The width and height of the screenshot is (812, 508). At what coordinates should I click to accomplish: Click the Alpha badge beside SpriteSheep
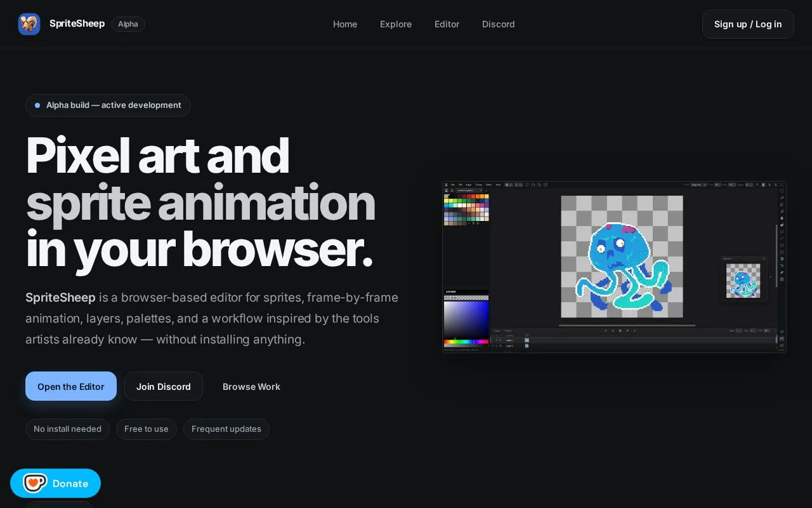(128, 24)
